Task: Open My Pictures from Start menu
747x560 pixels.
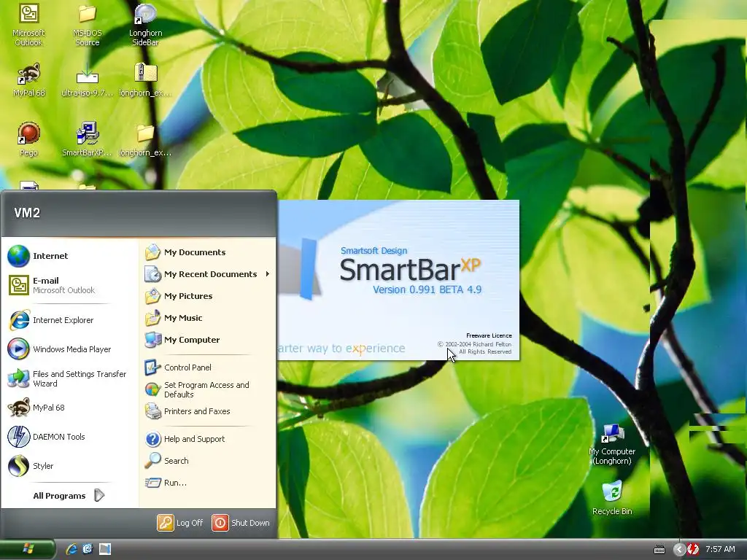Action: tap(207, 296)
